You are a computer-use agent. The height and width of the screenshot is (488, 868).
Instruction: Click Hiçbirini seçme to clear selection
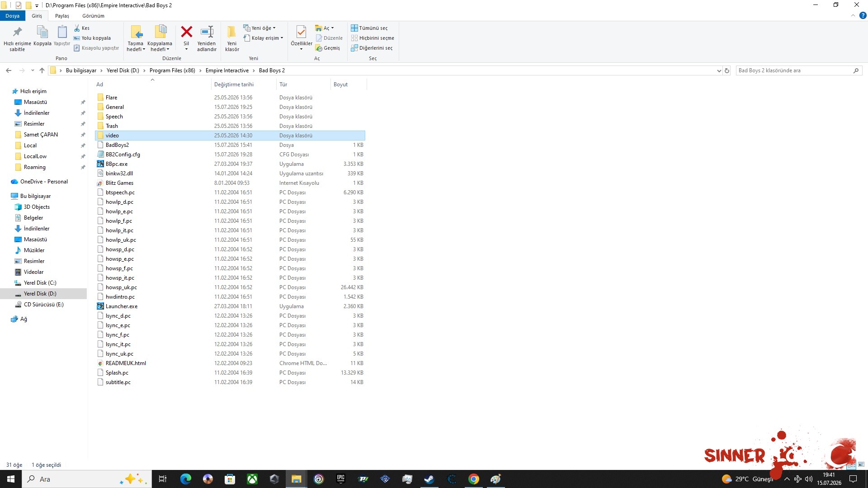point(373,38)
